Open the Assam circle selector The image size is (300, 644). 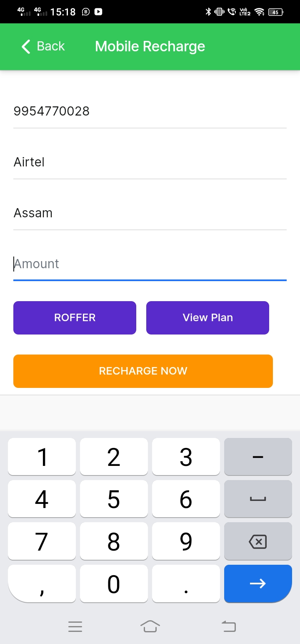[150, 213]
